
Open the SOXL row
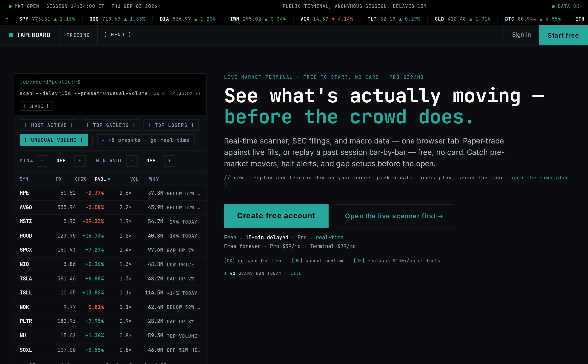pos(110,350)
